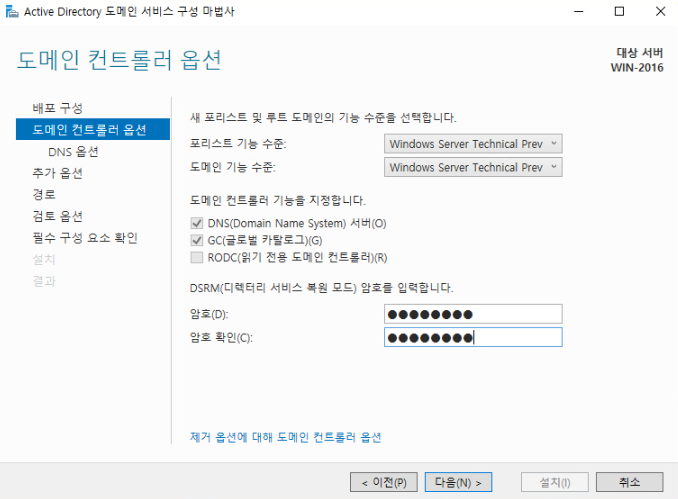The width and height of the screenshot is (678, 499).
Task: Click the 도메인 컨트롤러 옵션 page heading
Action: (x=119, y=60)
